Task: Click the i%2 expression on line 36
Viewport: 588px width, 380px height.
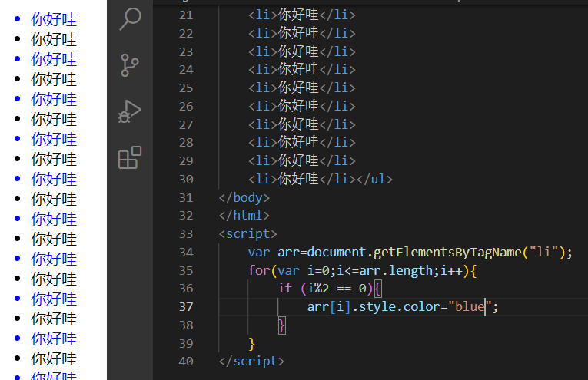Action: coord(318,289)
